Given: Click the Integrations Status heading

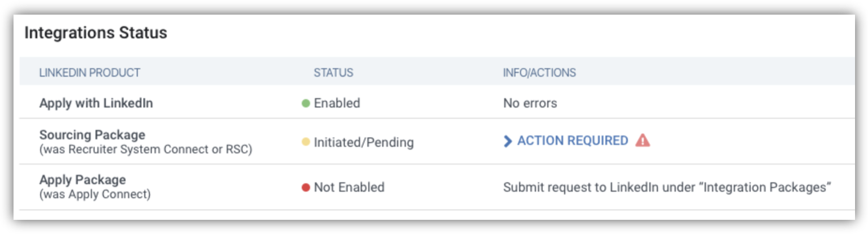Looking at the screenshot, I should pos(96,33).
